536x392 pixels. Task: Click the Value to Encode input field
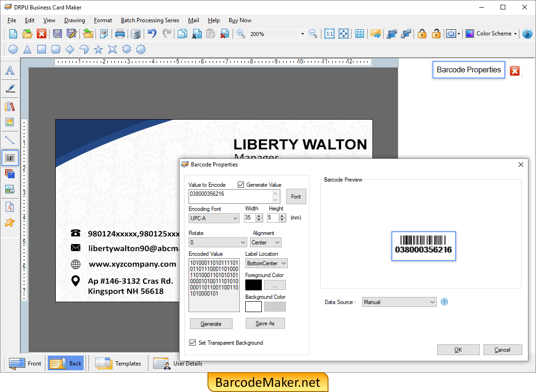click(x=234, y=196)
